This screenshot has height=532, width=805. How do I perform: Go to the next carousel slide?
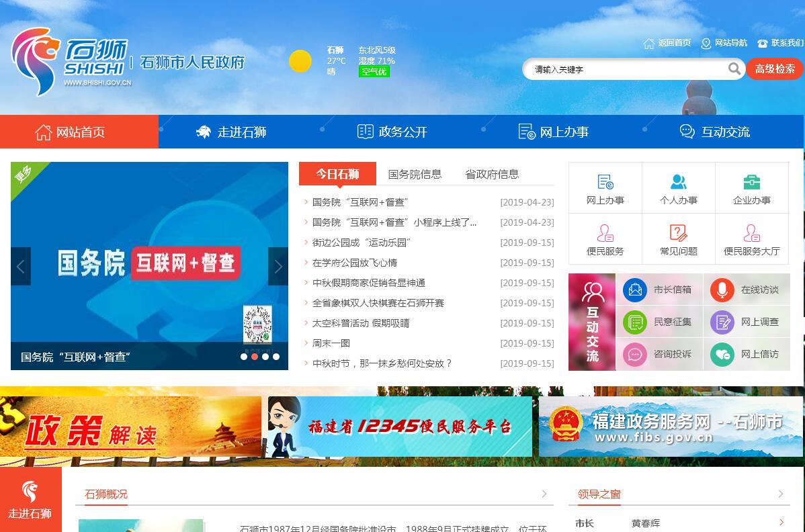[278, 267]
